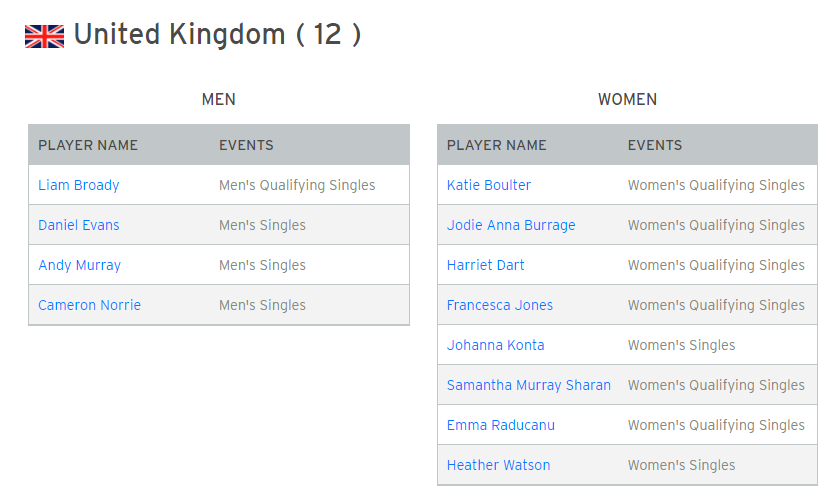Open Harriet Dart player page
The image size is (829, 499).
485,265
